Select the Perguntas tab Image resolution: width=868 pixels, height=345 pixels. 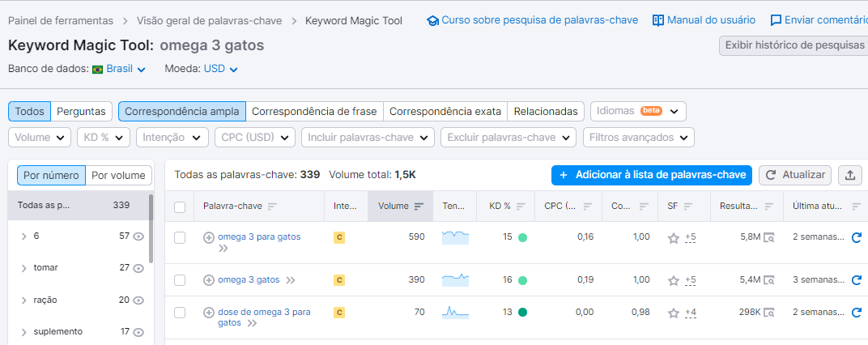click(81, 111)
